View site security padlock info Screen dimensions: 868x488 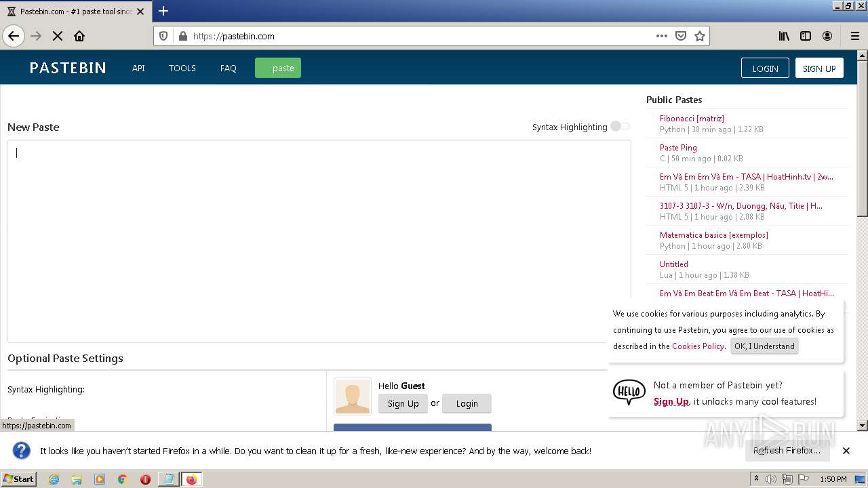coord(182,36)
